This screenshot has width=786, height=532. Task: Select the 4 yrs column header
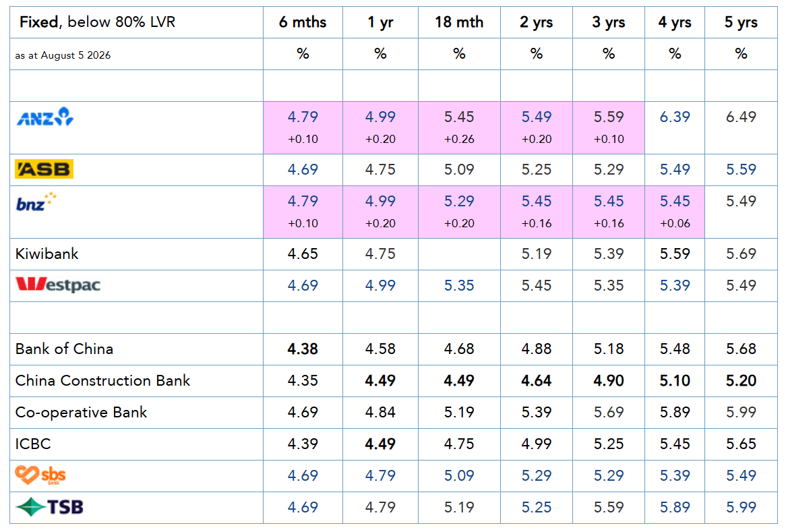[675, 22]
